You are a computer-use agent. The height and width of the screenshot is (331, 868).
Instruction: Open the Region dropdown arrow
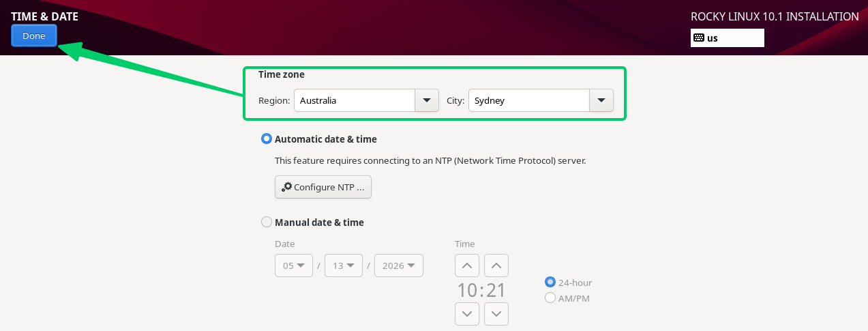point(426,100)
